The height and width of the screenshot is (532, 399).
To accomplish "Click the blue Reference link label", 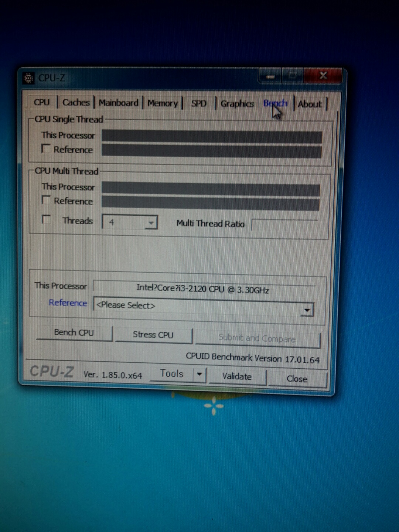I will [68, 303].
